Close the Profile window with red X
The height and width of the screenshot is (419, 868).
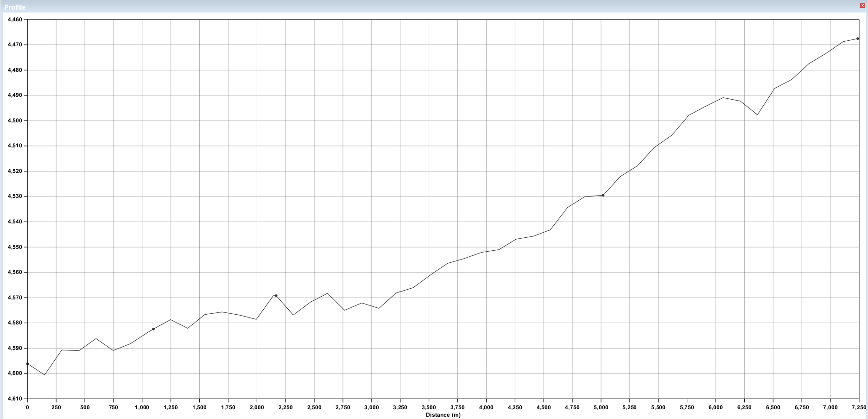coord(862,5)
